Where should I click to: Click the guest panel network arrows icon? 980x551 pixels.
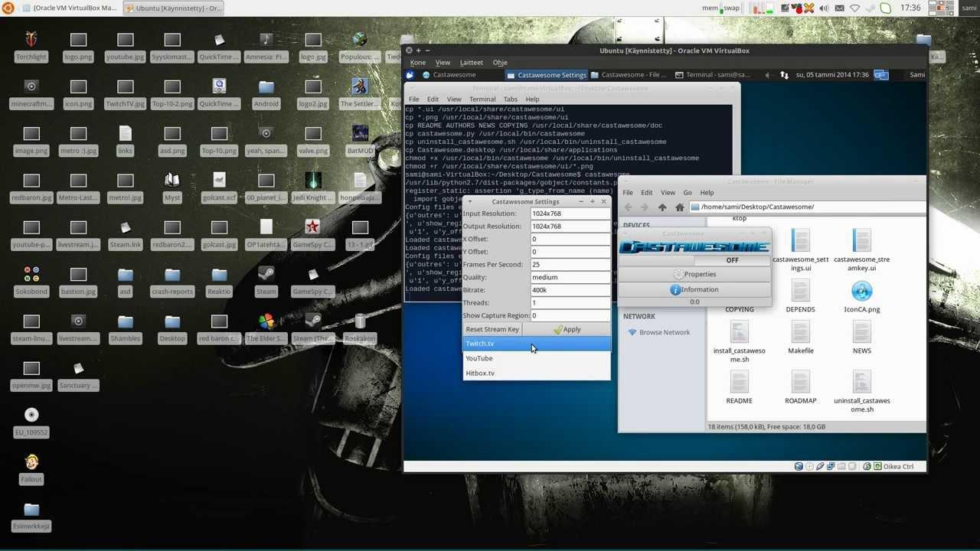[x=784, y=75]
